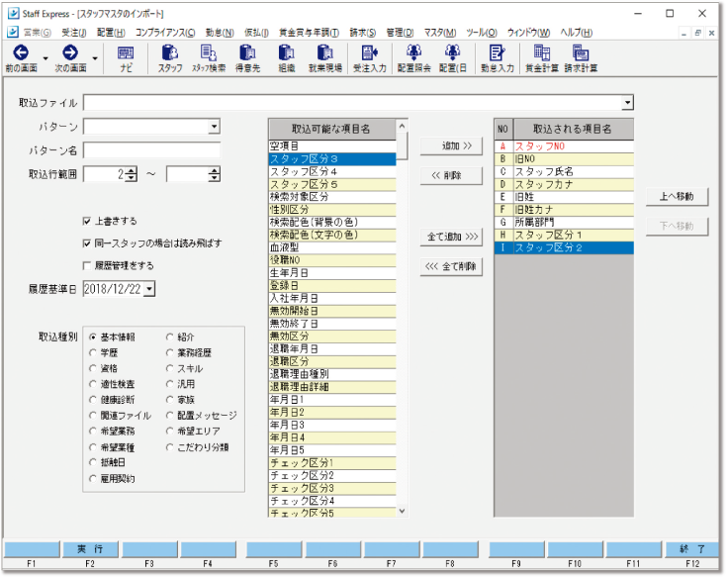Select the 希望エリア radio button
This screenshot has height=579, width=728.
tap(170, 432)
